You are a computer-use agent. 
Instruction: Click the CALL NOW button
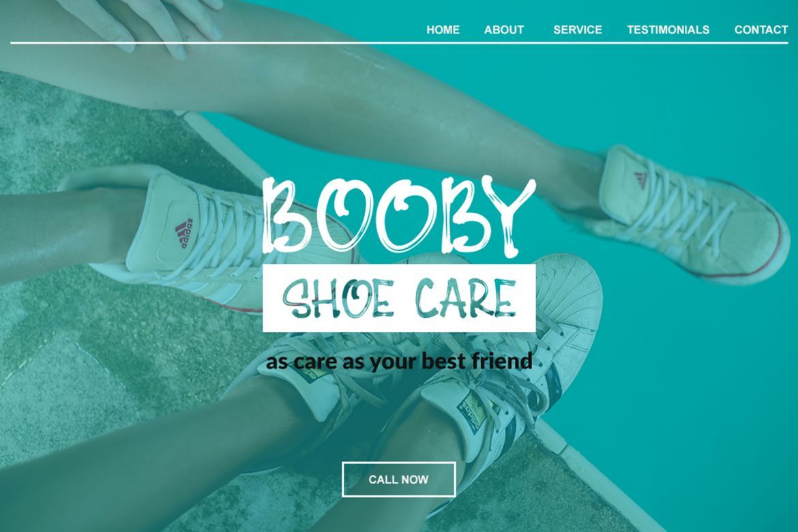398,479
